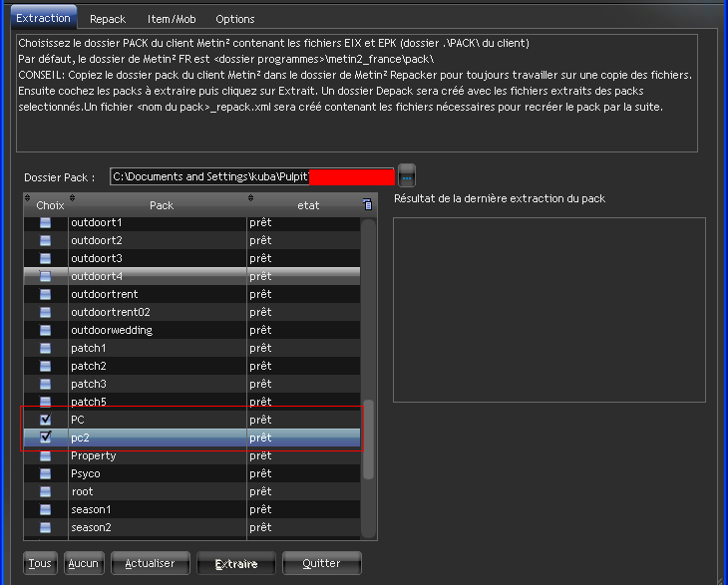Check the root checkbox

coord(46,491)
